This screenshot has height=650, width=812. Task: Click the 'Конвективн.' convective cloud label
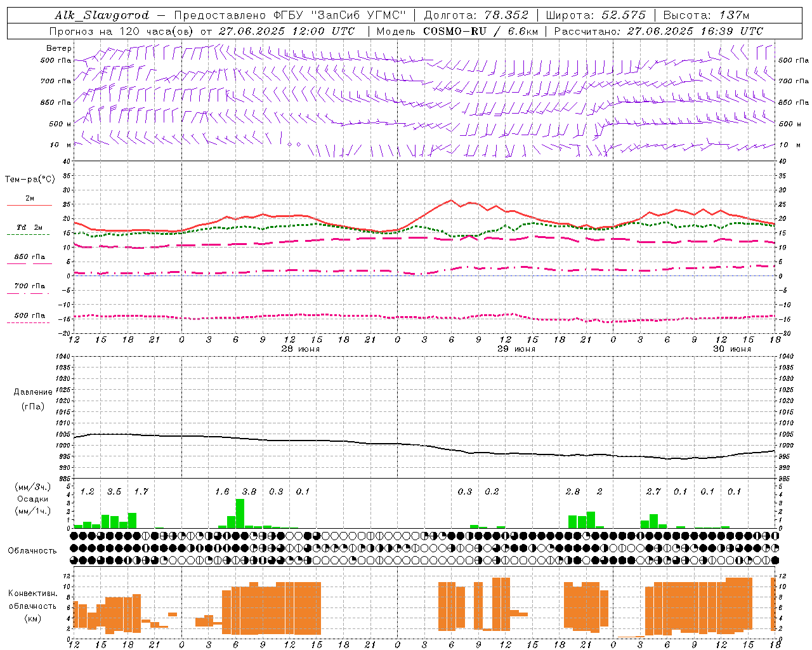coord(32,594)
